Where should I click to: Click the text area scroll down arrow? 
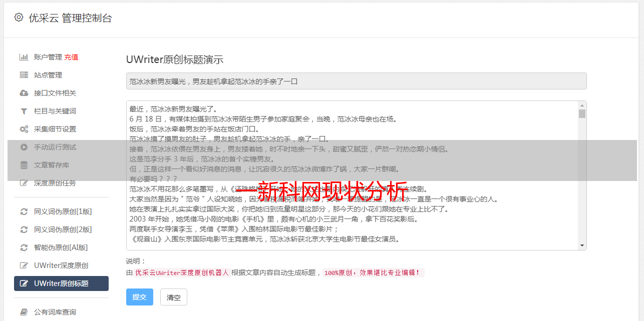pos(582,245)
